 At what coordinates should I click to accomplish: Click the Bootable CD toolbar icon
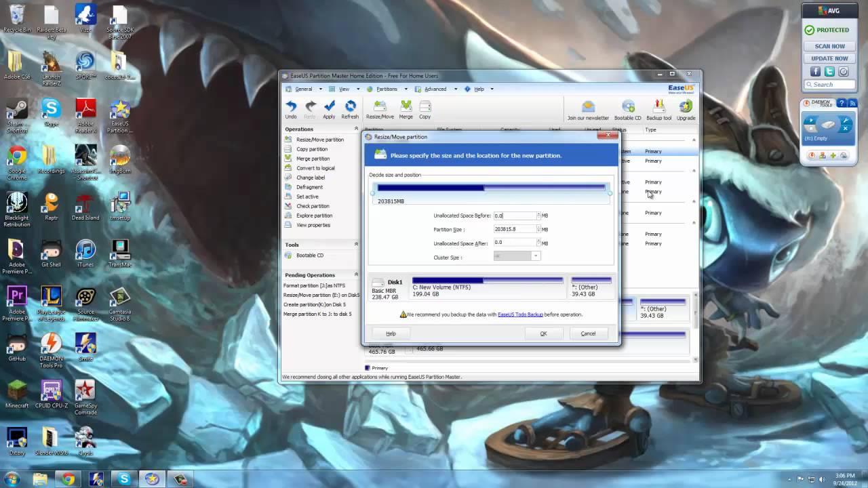click(x=628, y=110)
